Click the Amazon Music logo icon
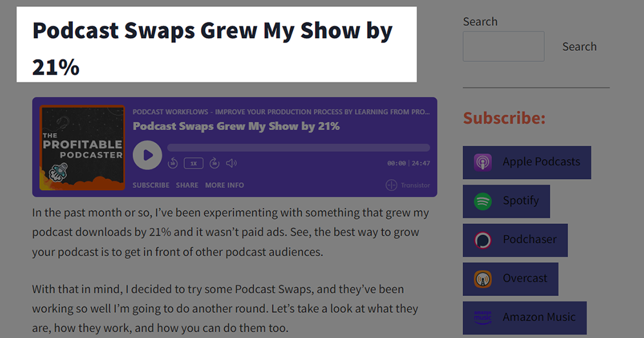This screenshot has width=644, height=338. pyautogui.click(x=482, y=318)
